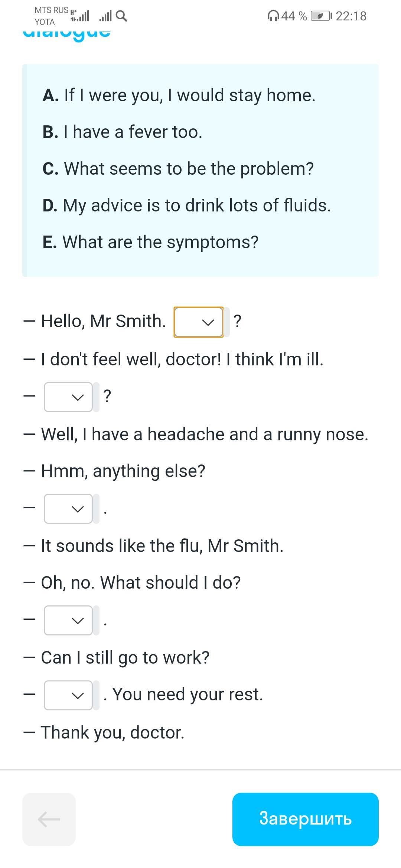Tap option C 'What seems to be the problem?'

[178, 169]
